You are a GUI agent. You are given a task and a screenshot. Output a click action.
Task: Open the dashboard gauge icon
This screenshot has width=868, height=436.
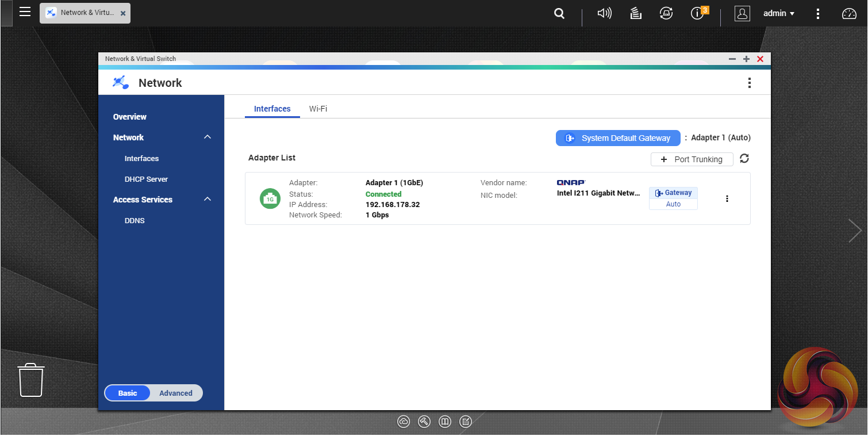tap(849, 13)
